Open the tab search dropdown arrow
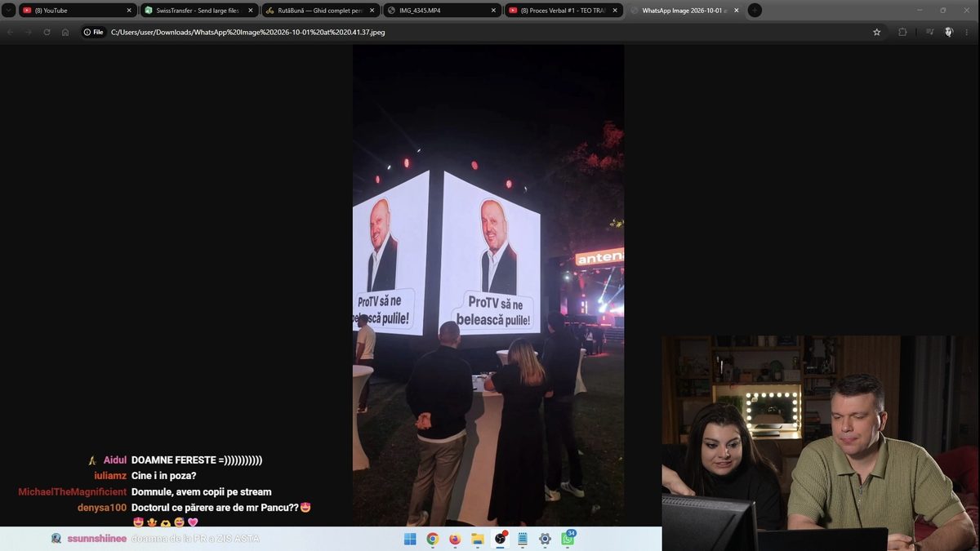This screenshot has width=980, height=551. (8, 11)
